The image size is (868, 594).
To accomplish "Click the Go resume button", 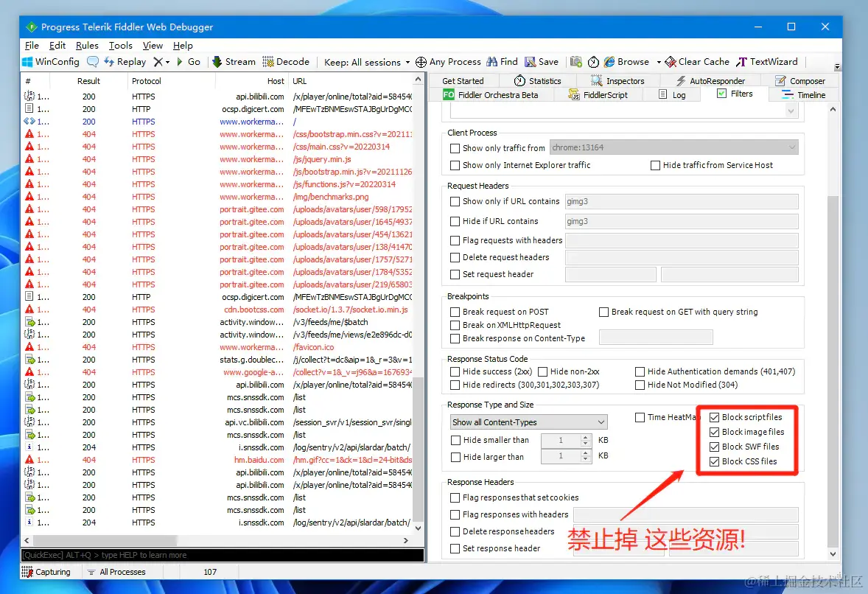I will [x=188, y=62].
